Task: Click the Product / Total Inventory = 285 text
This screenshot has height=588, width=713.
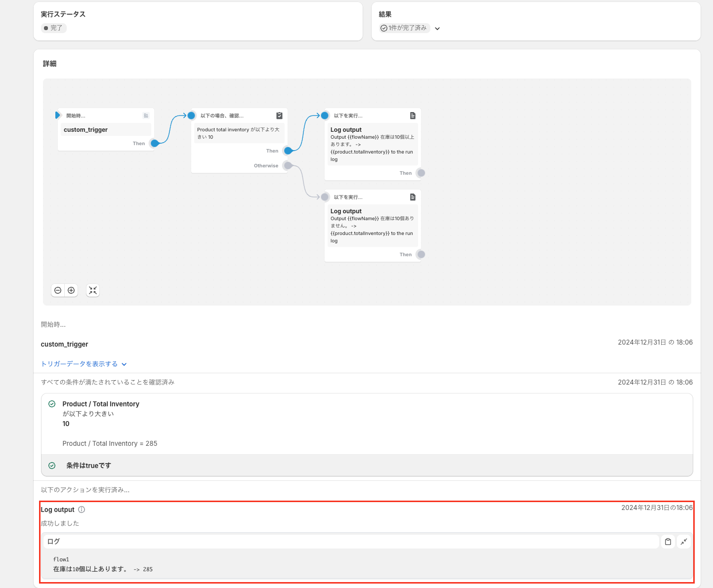Action: pyautogui.click(x=110, y=443)
